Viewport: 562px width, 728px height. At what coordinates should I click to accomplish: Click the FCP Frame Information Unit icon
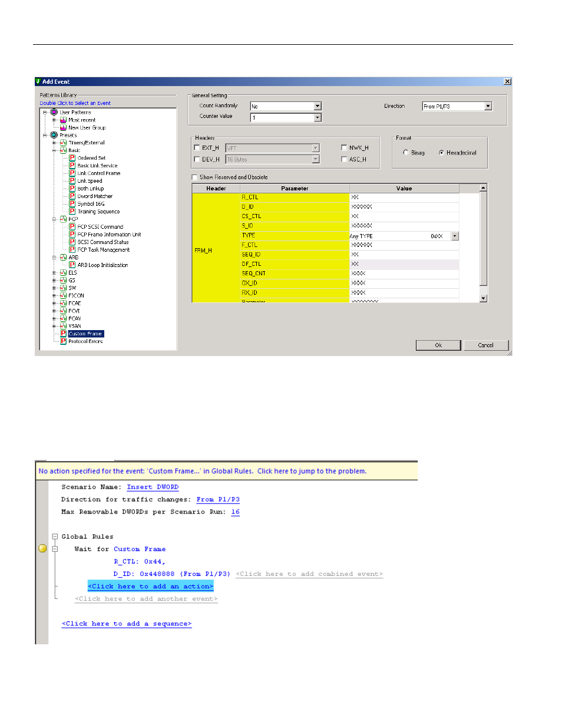(72, 235)
